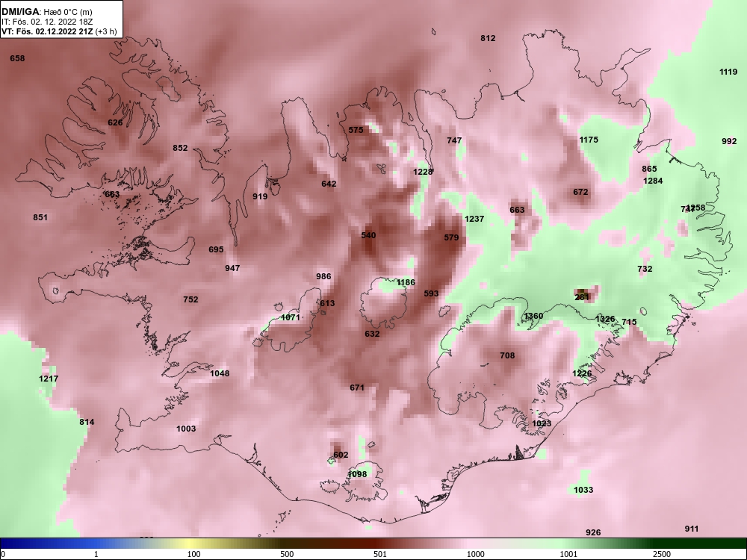Screen dimensions: 747x560
Task: Click the 658 height value
Action: pos(17,58)
